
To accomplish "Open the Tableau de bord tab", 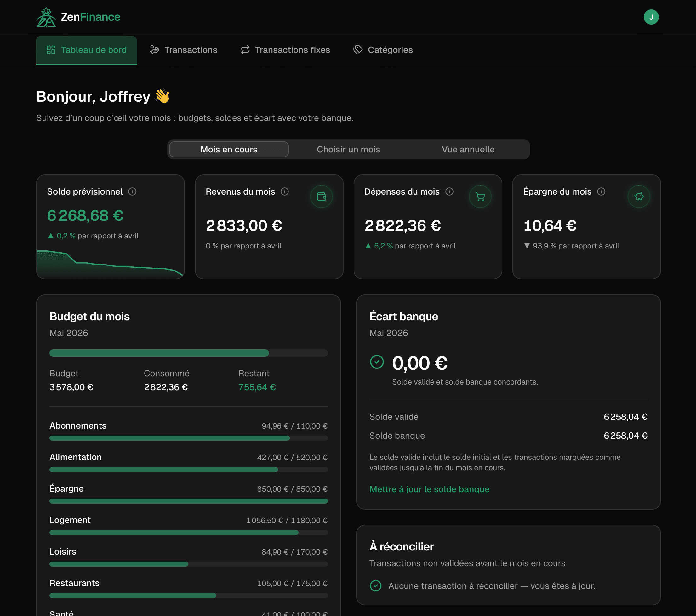I will (87, 50).
